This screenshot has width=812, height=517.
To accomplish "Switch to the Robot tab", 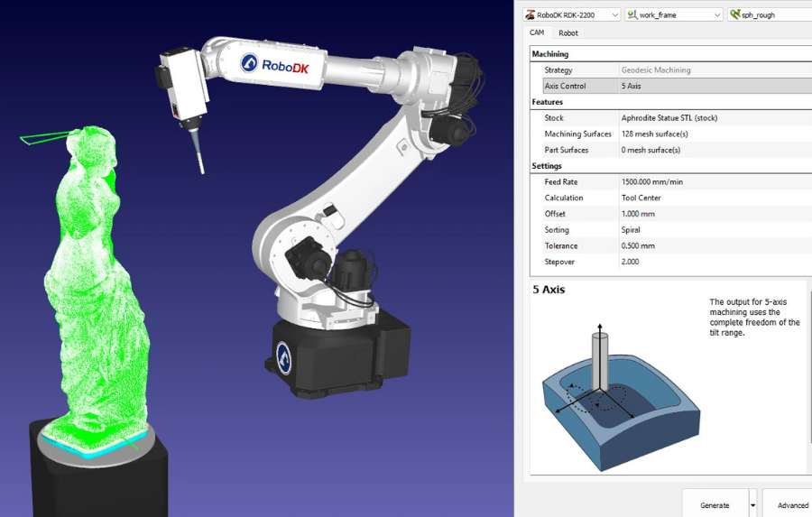I will tap(568, 32).
